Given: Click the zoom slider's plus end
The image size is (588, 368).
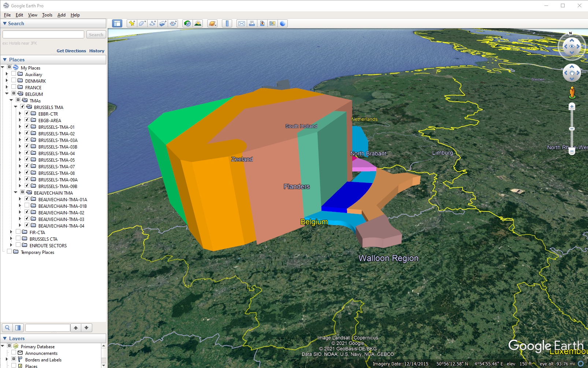Looking at the screenshot, I should pyautogui.click(x=572, y=107).
